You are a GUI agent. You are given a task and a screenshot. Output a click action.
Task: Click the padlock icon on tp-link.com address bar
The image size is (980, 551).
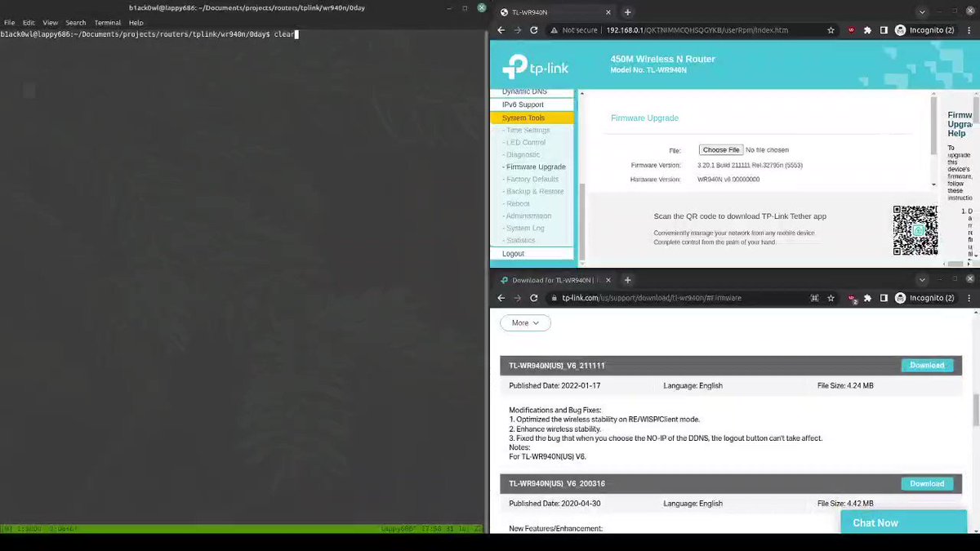[x=555, y=298]
